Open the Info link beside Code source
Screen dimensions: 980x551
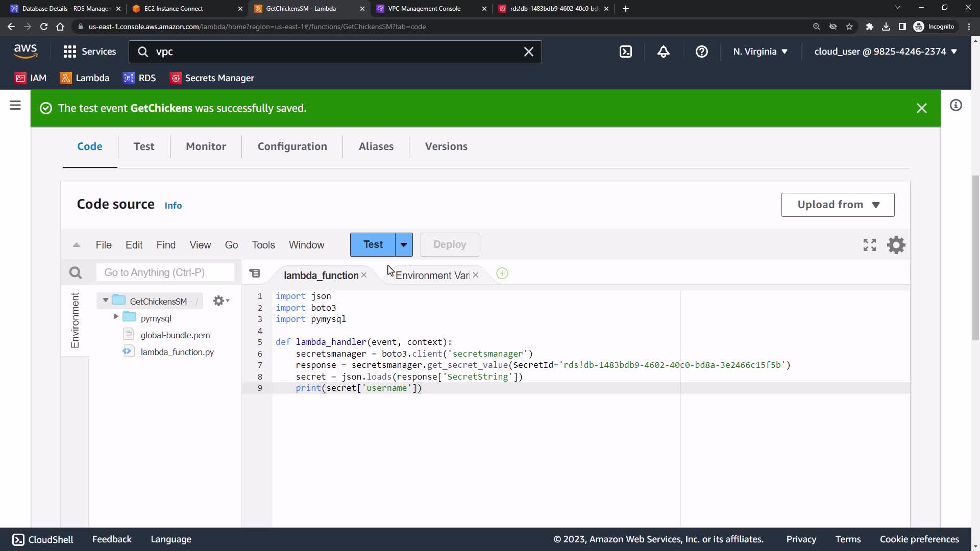click(173, 206)
